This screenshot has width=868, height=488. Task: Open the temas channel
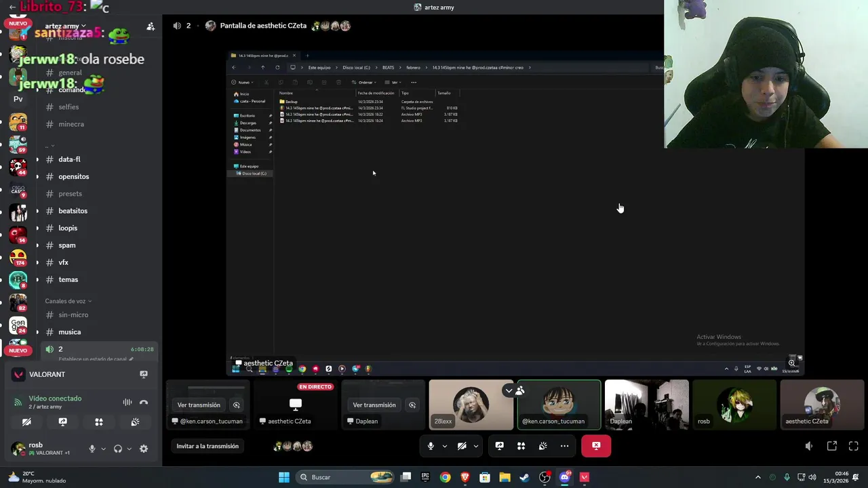[x=68, y=279]
